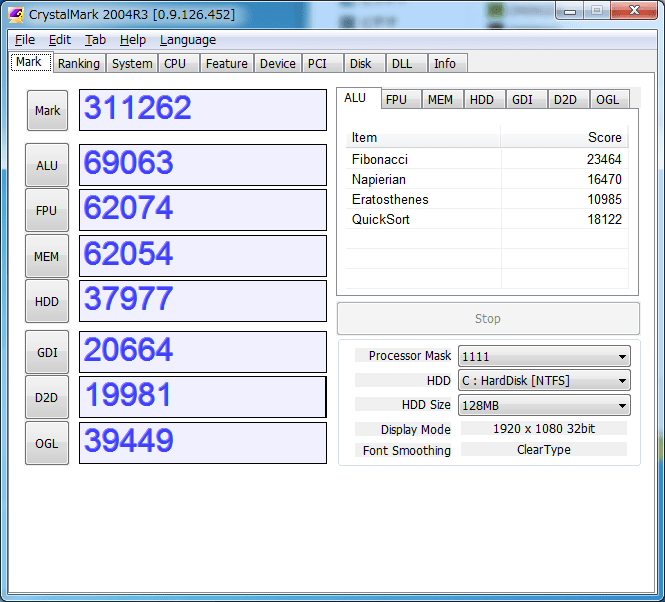Select the ALU results tab
Screen dimensions: 665x602
pyautogui.click(x=359, y=98)
